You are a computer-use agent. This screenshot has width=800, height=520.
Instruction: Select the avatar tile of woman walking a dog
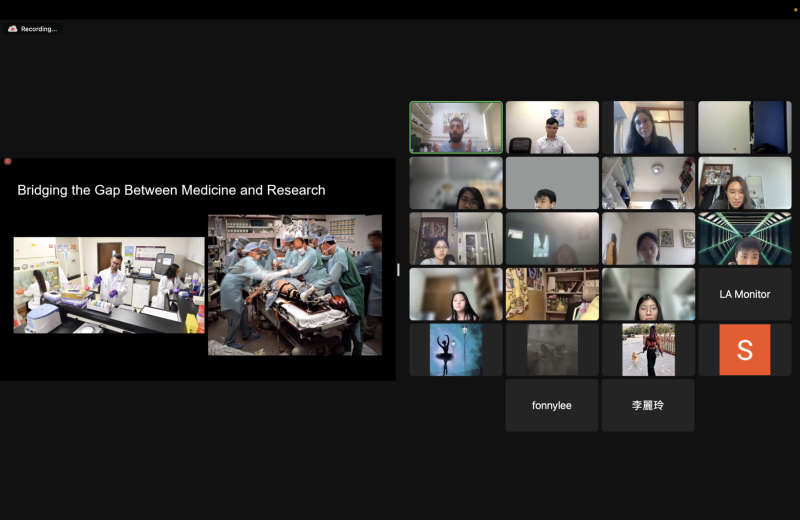click(x=648, y=350)
